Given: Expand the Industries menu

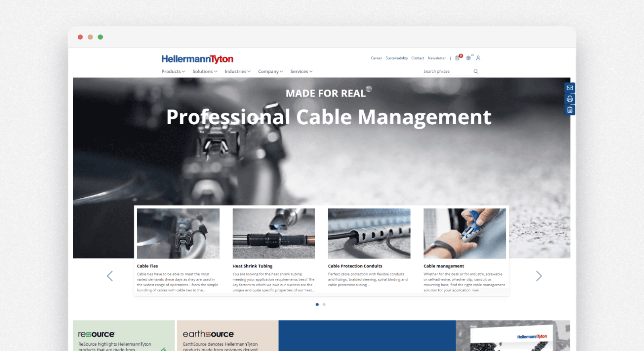Looking at the screenshot, I should coord(237,71).
